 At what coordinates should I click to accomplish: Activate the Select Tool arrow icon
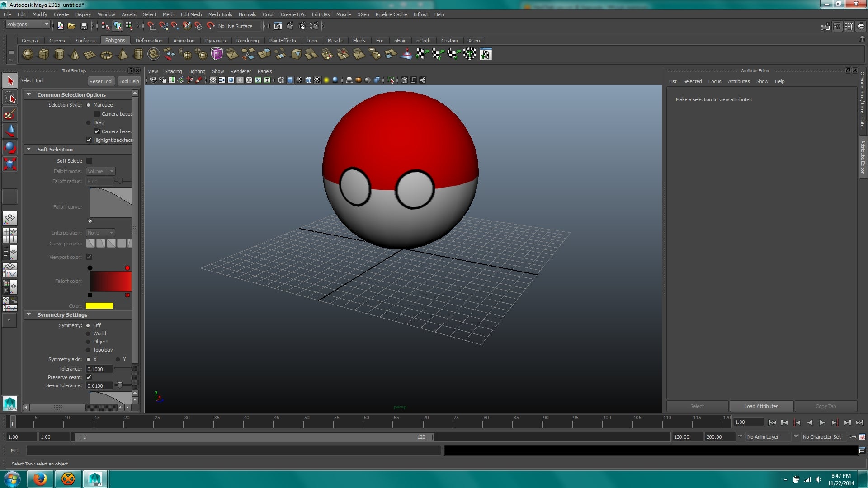(10, 81)
